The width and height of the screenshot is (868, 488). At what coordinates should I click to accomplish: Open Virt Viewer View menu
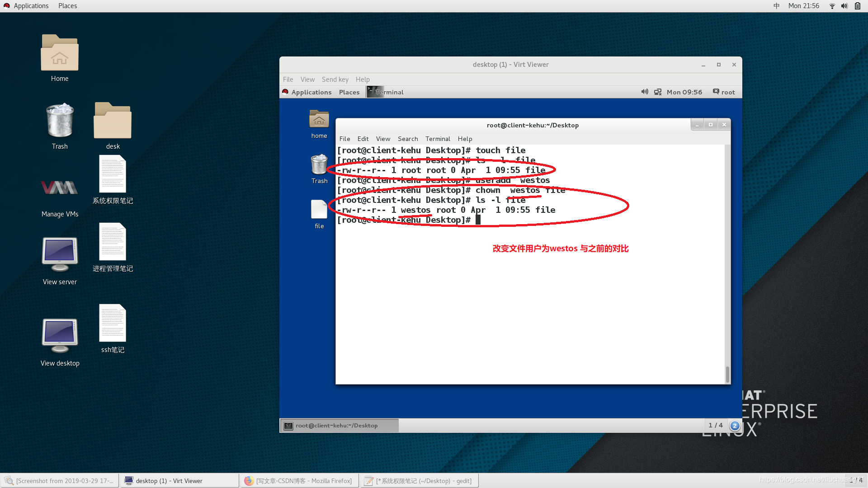pyautogui.click(x=307, y=80)
